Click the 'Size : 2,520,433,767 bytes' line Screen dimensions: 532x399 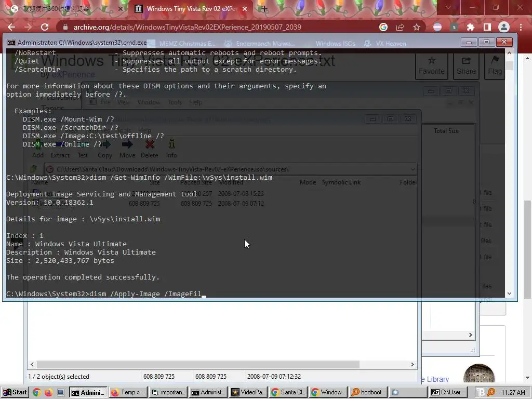click(x=60, y=261)
